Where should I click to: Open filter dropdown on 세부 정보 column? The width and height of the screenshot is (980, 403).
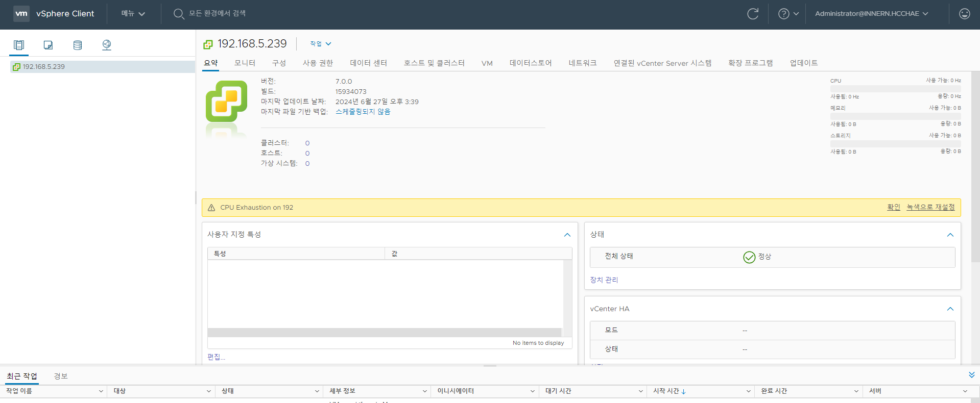click(424, 391)
